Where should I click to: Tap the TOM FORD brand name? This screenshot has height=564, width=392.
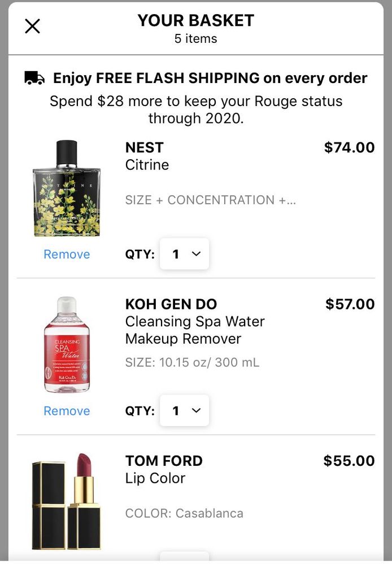[x=164, y=461]
